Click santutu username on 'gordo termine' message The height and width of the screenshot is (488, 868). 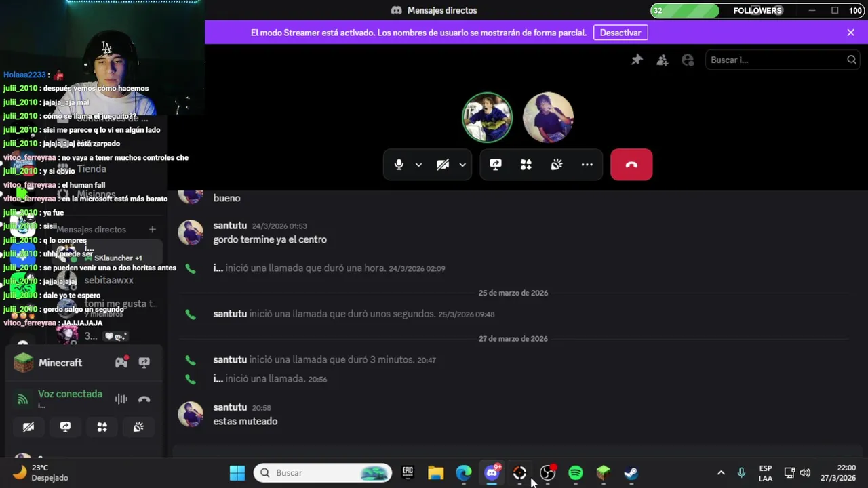click(x=230, y=226)
